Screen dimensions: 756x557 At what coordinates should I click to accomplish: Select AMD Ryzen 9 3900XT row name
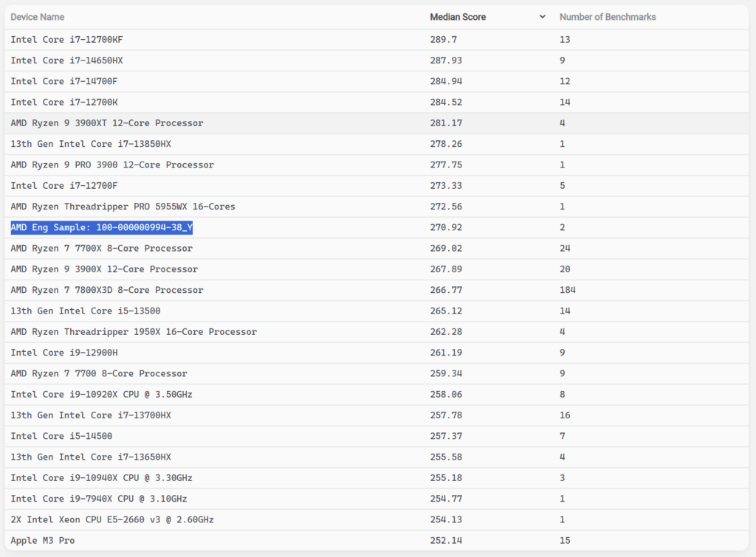[x=107, y=123]
